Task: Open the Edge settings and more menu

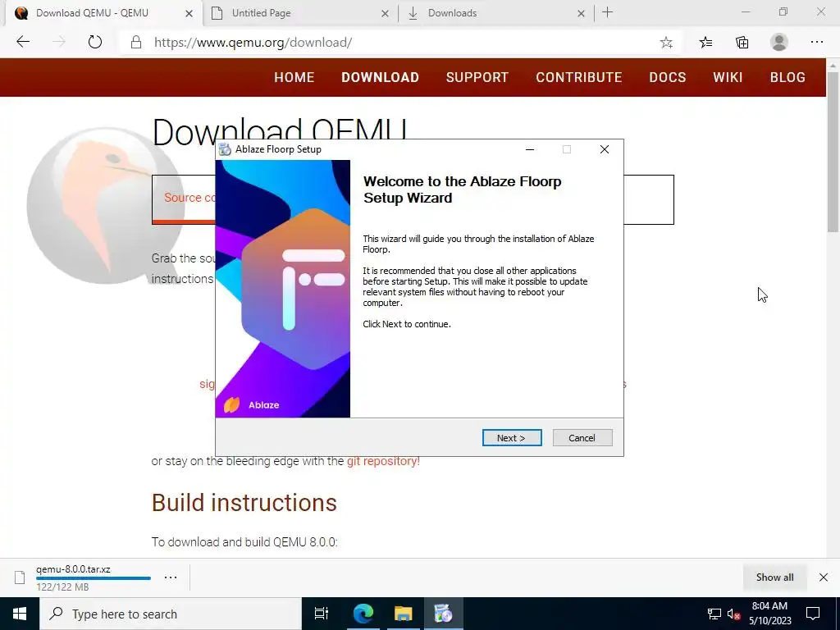Action: coord(816,43)
